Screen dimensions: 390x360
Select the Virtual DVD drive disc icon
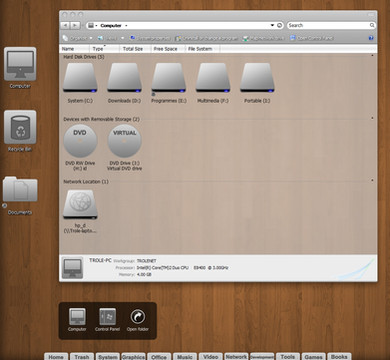[x=124, y=141]
